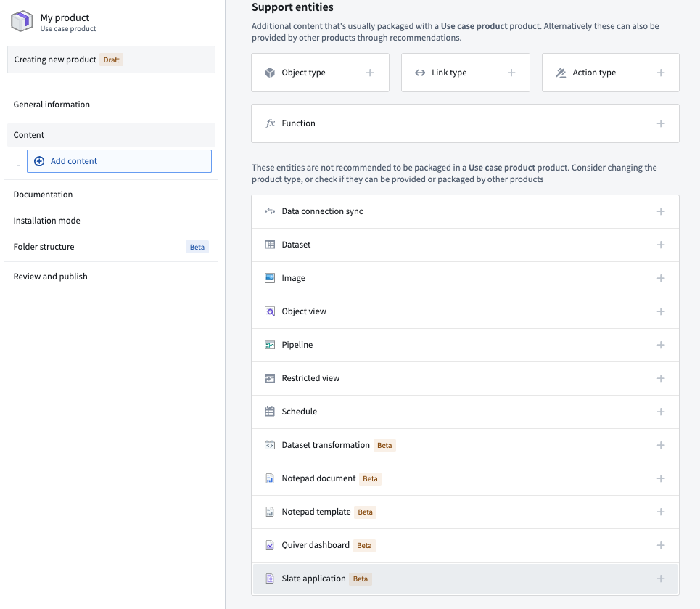This screenshot has width=700, height=609.
Task: Click the Link type arrows icon
Action: tap(420, 73)
